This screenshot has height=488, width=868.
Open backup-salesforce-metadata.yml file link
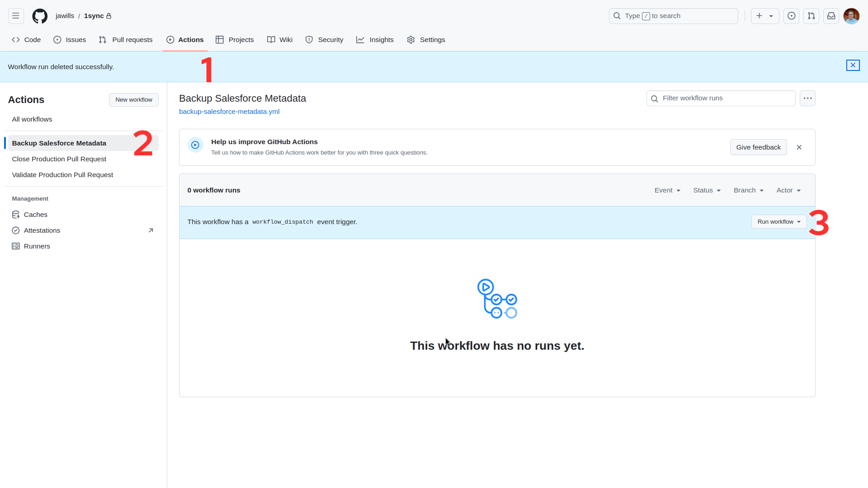coord(229,112)
